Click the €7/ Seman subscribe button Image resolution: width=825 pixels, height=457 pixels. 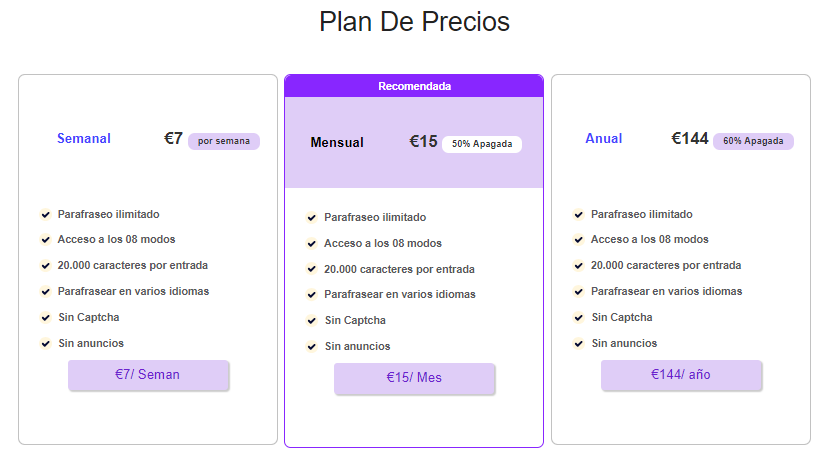click(148, 375)
